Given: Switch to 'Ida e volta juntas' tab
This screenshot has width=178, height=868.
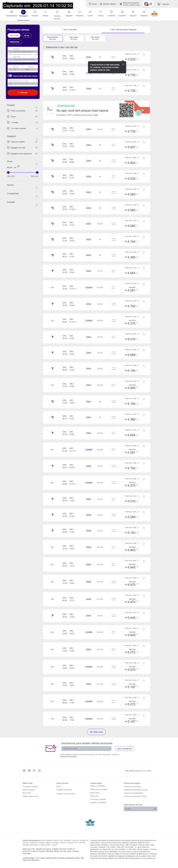Looking at the screenshot, I should pos(70,30).
